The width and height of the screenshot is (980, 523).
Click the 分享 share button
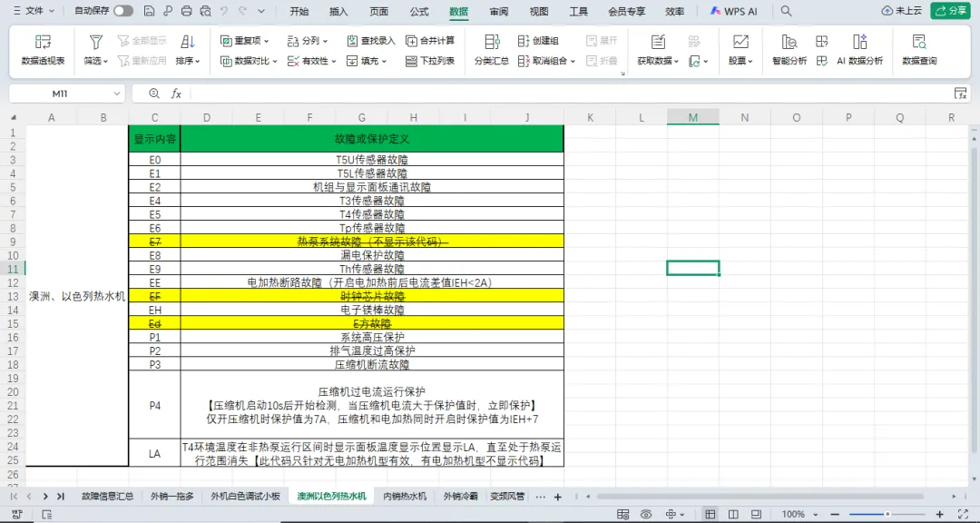coord(951,11)
